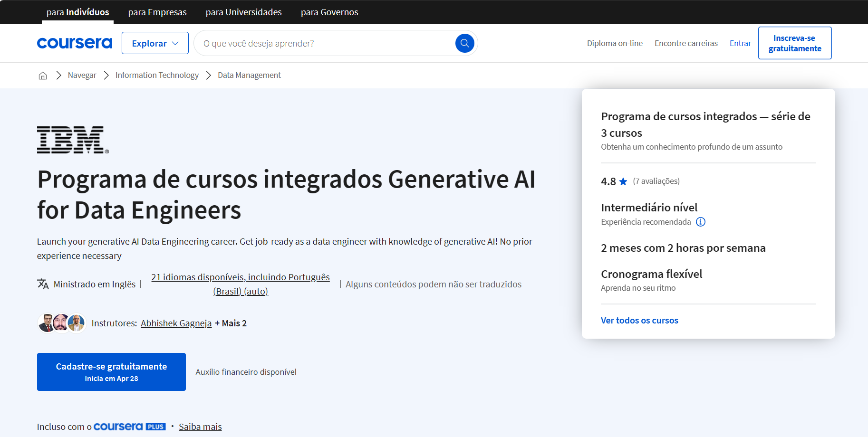Click the instructor avatar photos
The height and width of the screenshot is (437, 868).
point(61,323)
